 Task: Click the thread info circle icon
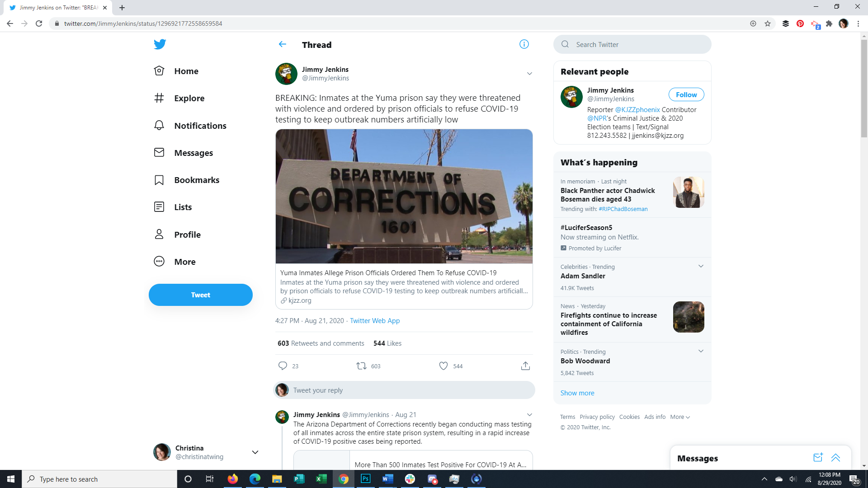(524, 44)
